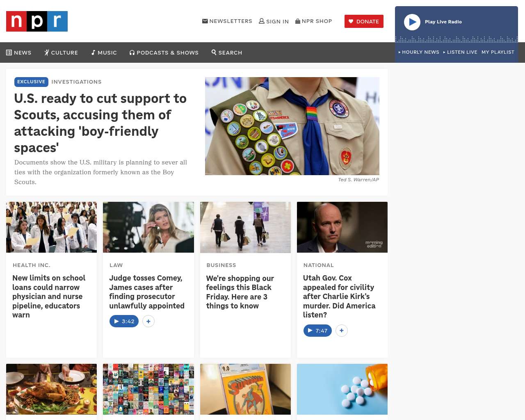
Task: Expand Hourly News in the player
Action: (419, 52)
